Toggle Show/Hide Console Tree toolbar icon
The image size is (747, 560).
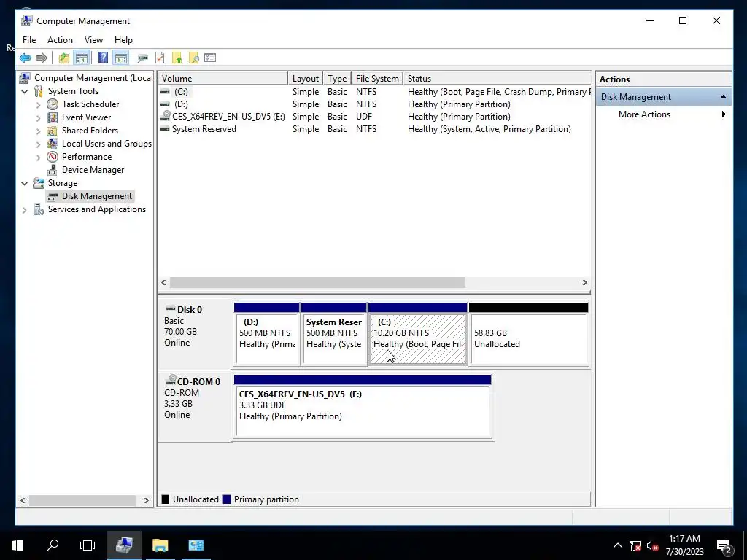tap(82, 58)
